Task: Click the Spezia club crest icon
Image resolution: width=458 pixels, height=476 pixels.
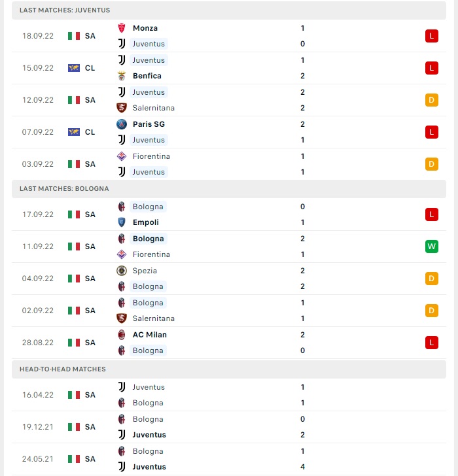Action: pyautogui.click(x=122, y=271)
